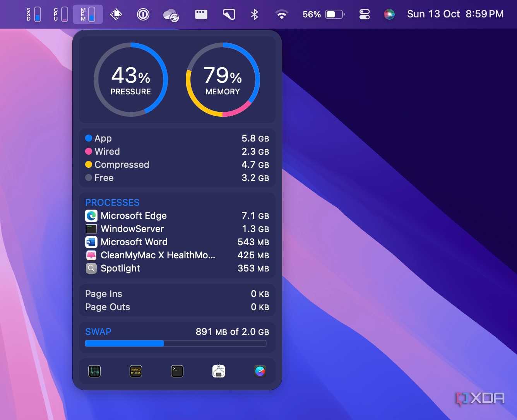
Task: Click the tag-shaped menu bar icon
Action: [x=229, y=15]
